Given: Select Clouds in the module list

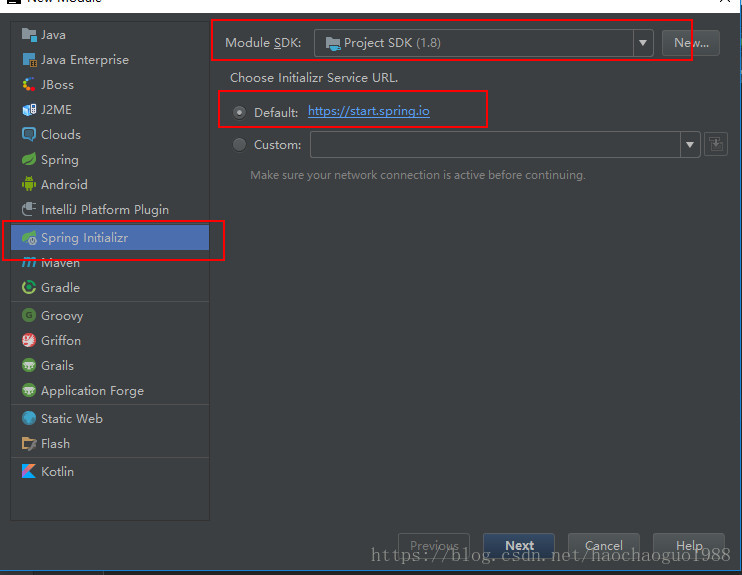Looking at the screenshot, I should (110, 134).
